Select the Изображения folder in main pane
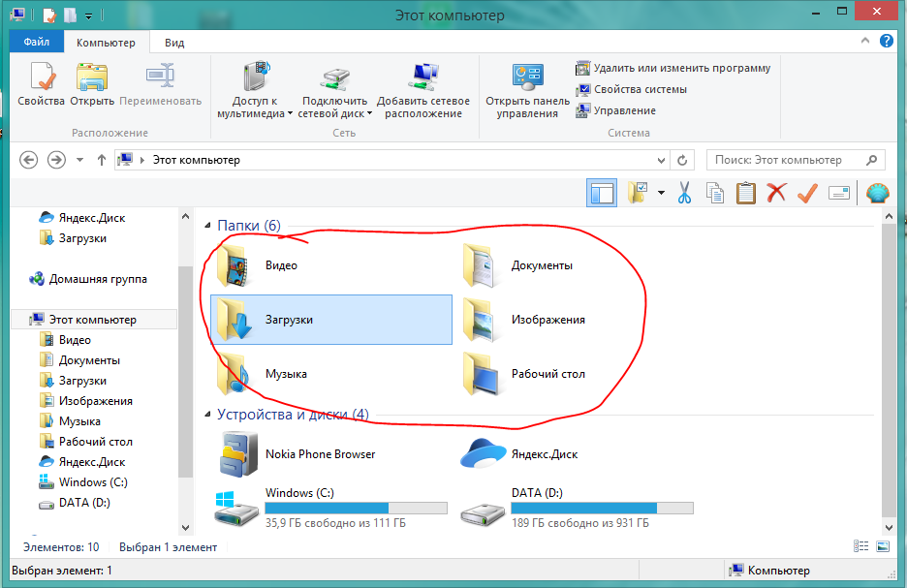 pyautogui.click(x=577, y=320)
